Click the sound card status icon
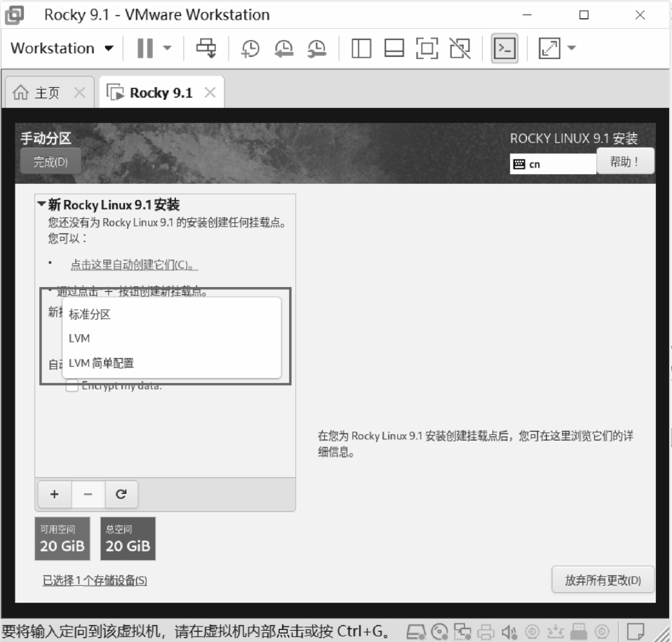 [x=510, y=631]
